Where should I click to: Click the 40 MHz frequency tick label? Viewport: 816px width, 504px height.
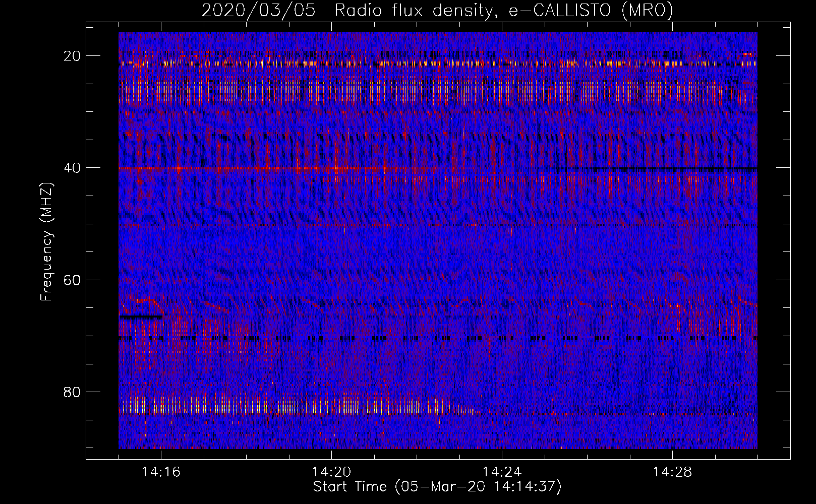coord(72,168)
